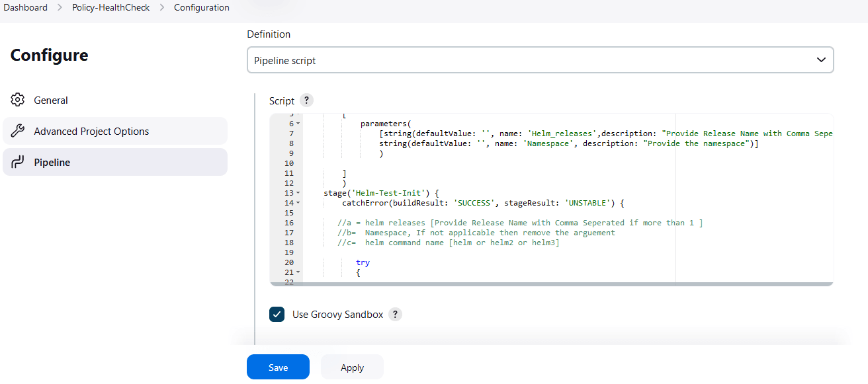This screenshot has width=868, height=384.
Task: Collapse code fold at line 13
Action: 298,193
